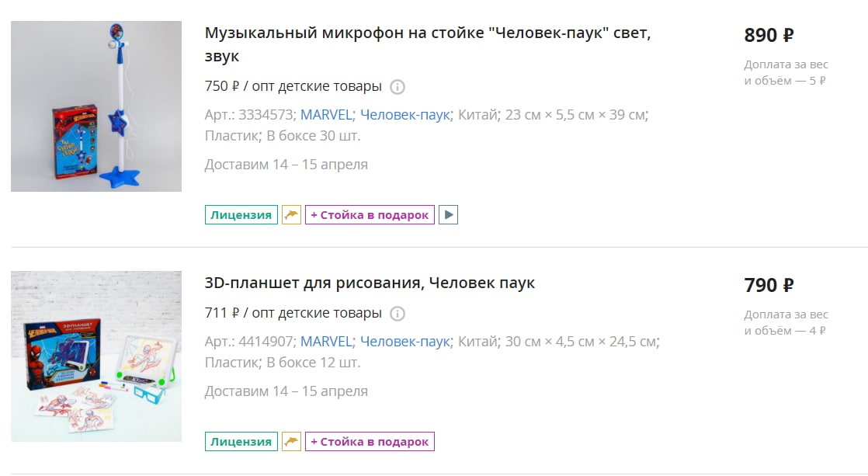Click "711 ₽ / опт детские товары" text
The height and width of the screenshot is (476, 868).
(x=293, y=313)
